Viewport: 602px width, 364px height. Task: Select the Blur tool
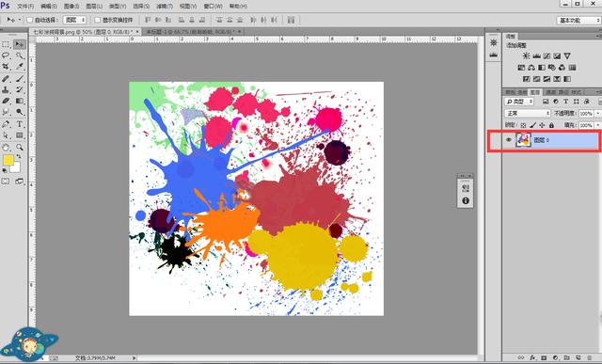[x=6, y=112]
